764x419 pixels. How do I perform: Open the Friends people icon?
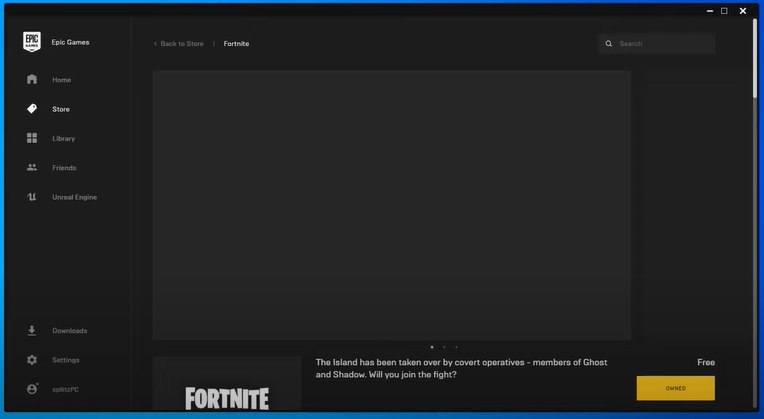[x=32, y=168]
